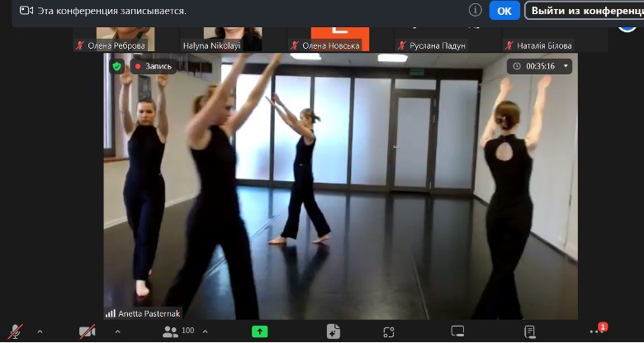
Task: Unmute the microphone in the bottom toolbar
Action: 15,331
